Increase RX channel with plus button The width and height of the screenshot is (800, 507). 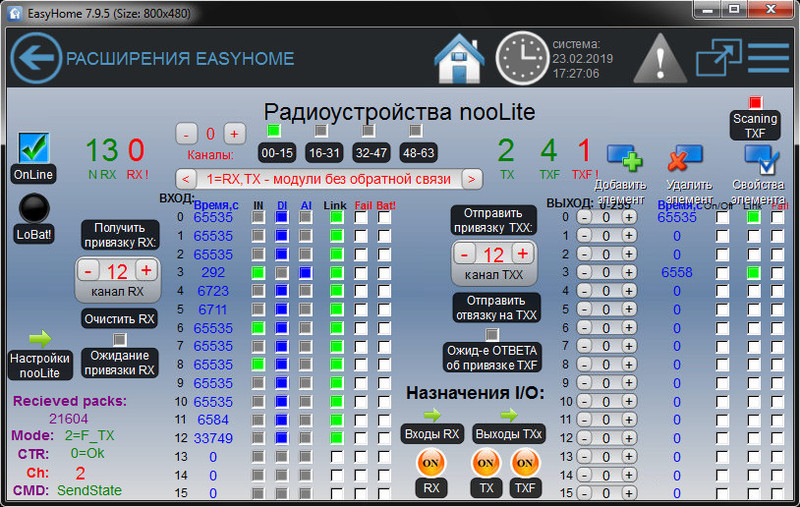pos(145,271)
